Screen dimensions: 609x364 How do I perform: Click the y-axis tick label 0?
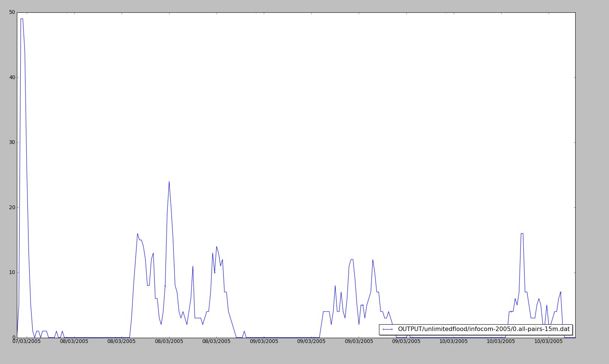click(13, 338)
